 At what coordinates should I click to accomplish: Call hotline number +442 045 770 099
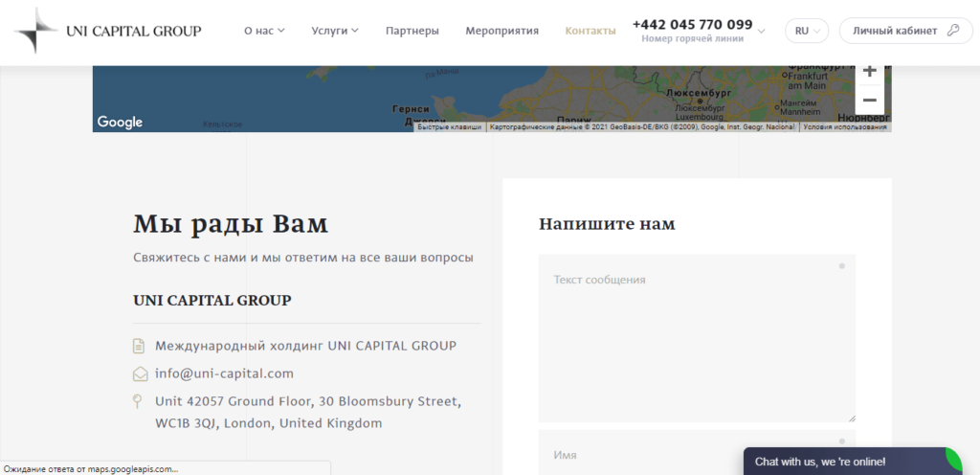[692, 24]
